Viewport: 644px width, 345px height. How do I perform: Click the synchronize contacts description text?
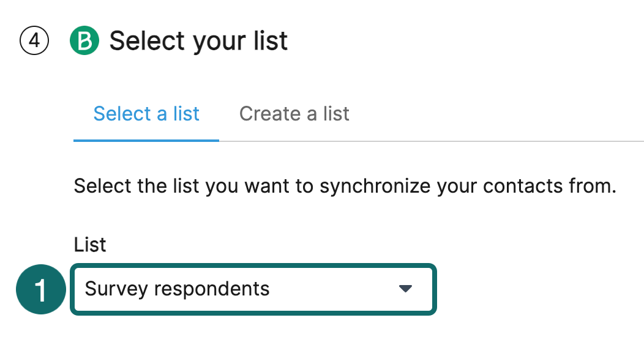(344, 185)
